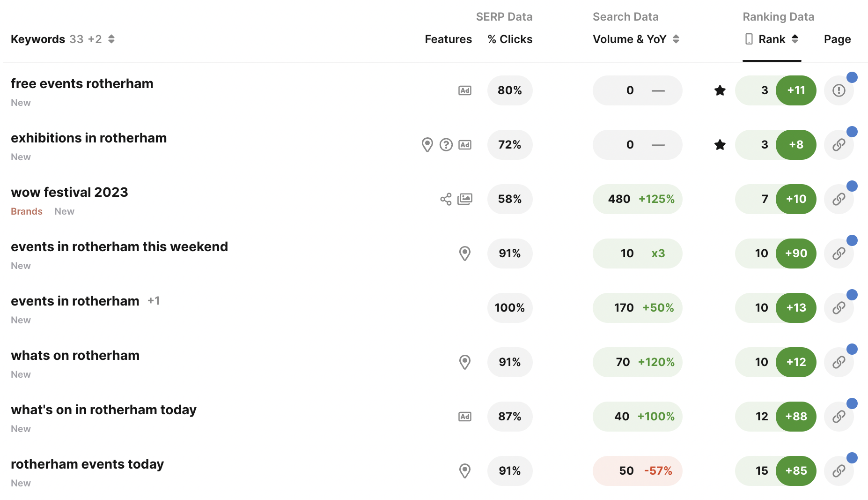
Task: Click the Ad icon for free events rotherham
Action: click(464, 90)
